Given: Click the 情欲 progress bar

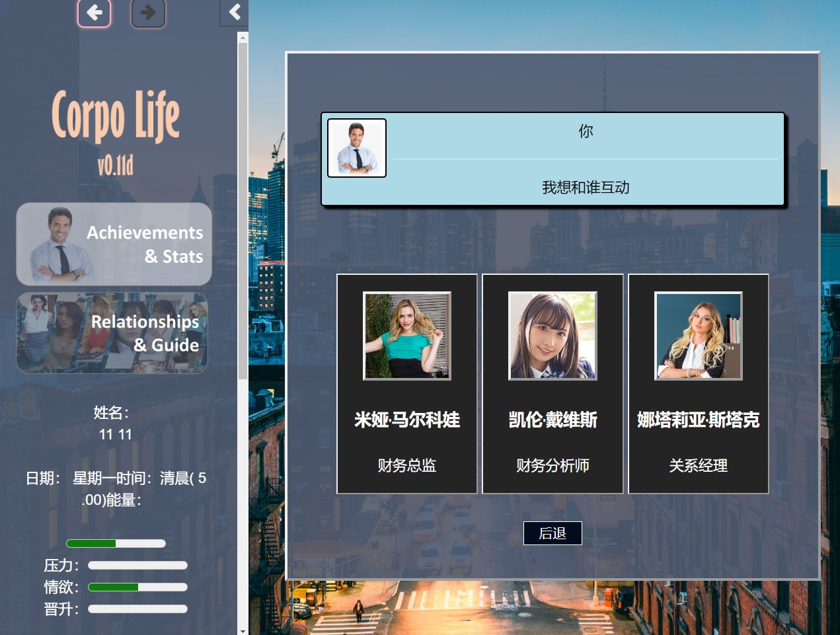Looking at the screenshot, I should pyautogui.click(x=137, y=587).
